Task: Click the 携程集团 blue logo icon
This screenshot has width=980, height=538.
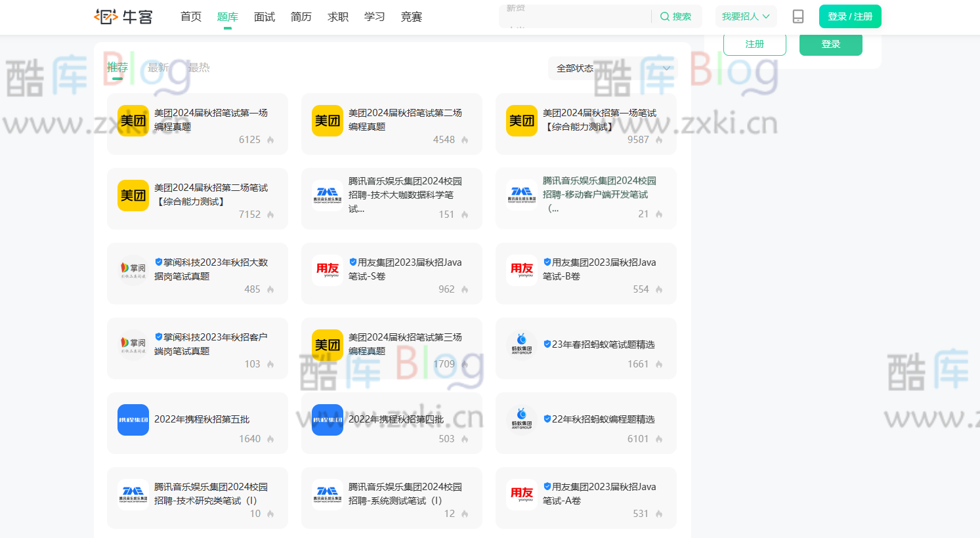Action: click(x=133, y=420)
